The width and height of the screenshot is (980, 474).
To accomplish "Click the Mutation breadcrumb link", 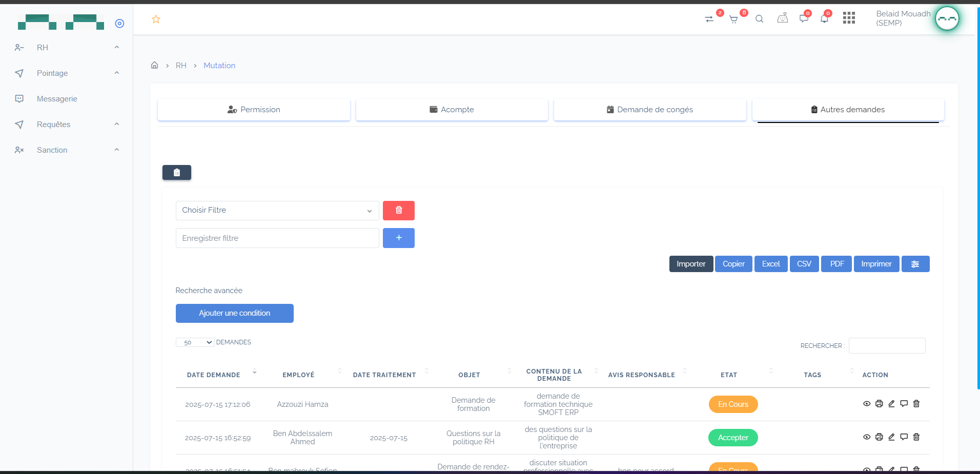I will pos(219,66).
